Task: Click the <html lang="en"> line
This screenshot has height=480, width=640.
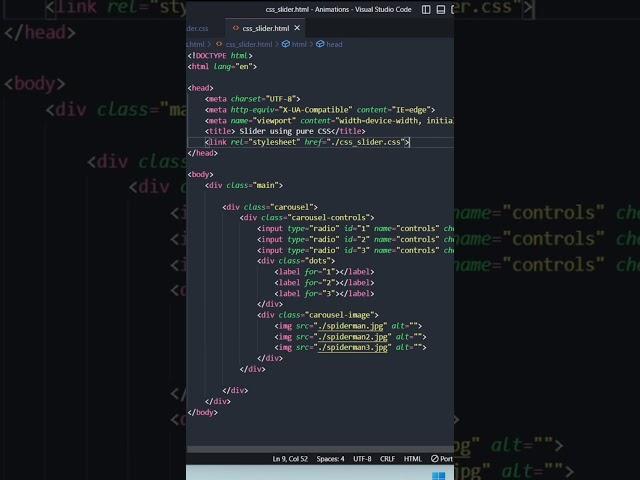Action: point(222,67)
